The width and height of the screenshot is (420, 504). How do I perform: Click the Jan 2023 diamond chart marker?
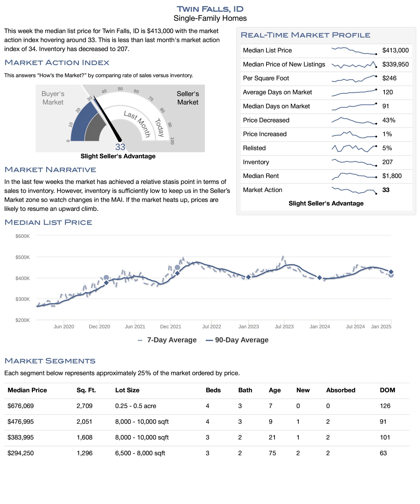[x=248, y=277]
